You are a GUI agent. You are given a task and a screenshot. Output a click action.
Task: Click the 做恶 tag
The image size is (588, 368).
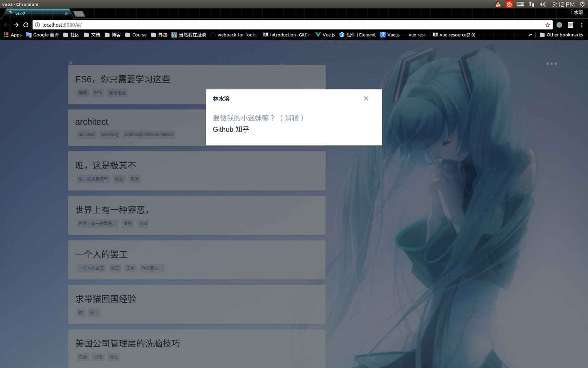pyautogui.click(x=127, y=224)
